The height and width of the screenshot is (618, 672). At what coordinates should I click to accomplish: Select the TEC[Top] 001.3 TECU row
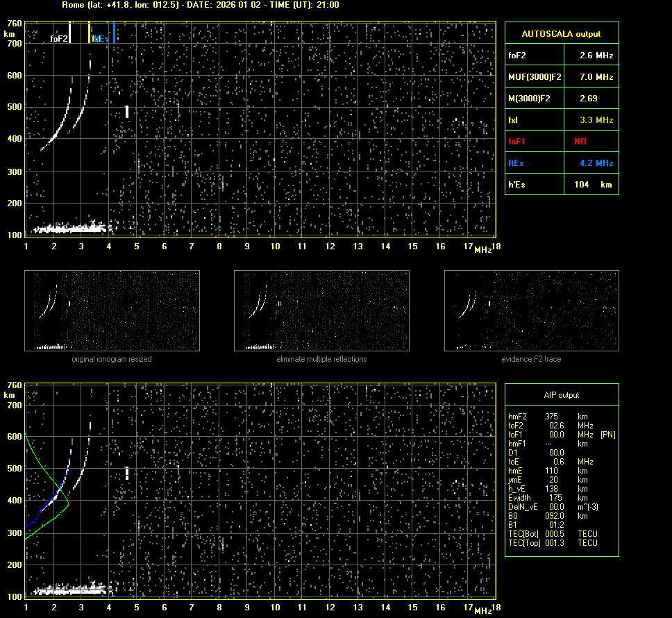[x=552, y=542]
